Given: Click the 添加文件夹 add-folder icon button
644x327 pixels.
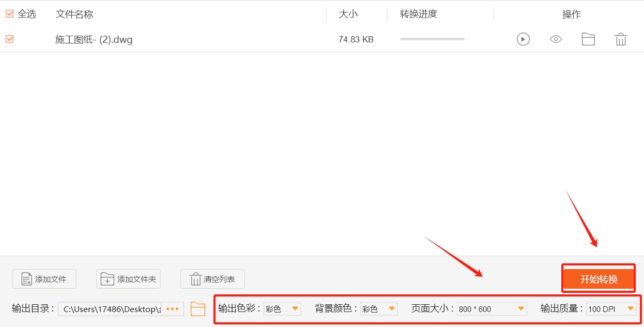Looking at the screenshot, I should point(128,278).
